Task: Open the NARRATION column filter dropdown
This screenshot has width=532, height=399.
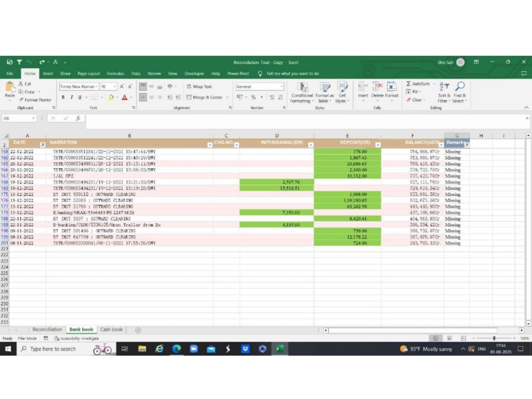Action: pos(210,145)
